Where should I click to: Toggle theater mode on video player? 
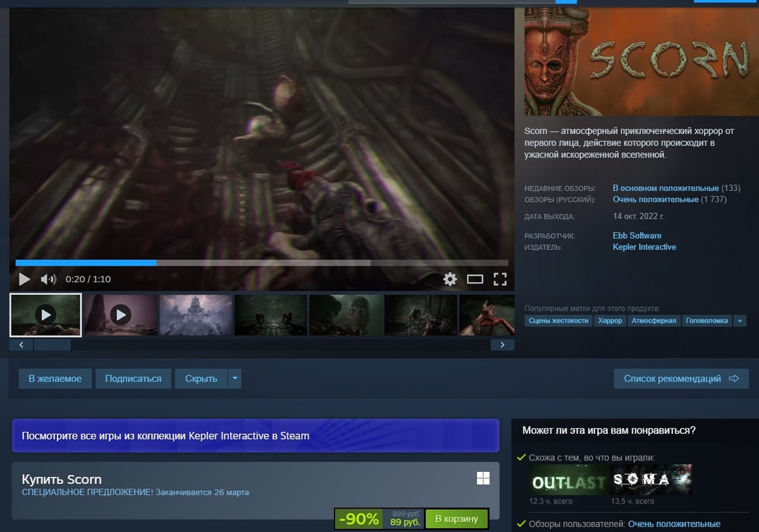point(475,279)
